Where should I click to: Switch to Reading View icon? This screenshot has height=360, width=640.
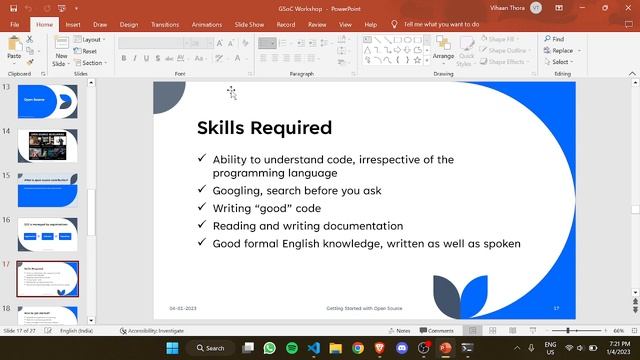pos(513,331)
